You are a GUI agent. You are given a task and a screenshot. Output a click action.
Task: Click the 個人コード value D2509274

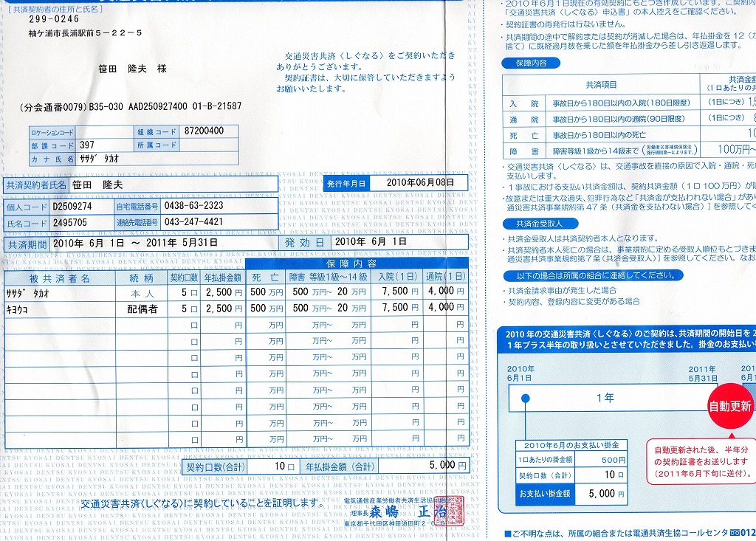(72, 206)
